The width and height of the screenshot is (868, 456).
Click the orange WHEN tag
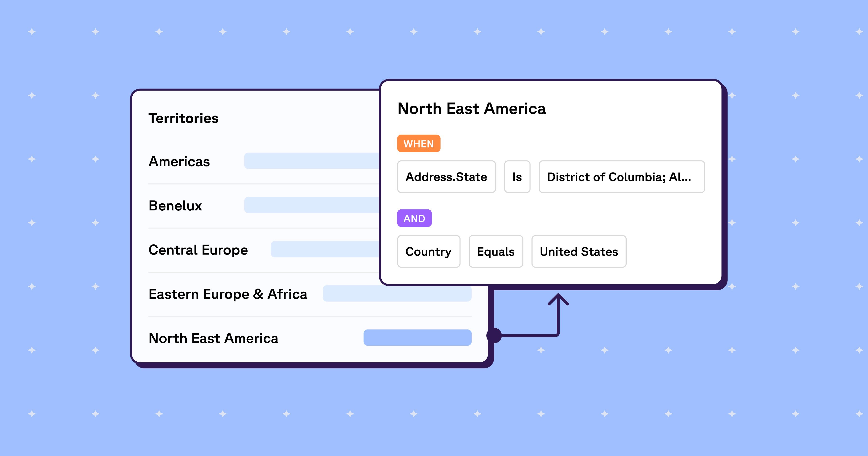pyautogui.click(x=419, y=144)
